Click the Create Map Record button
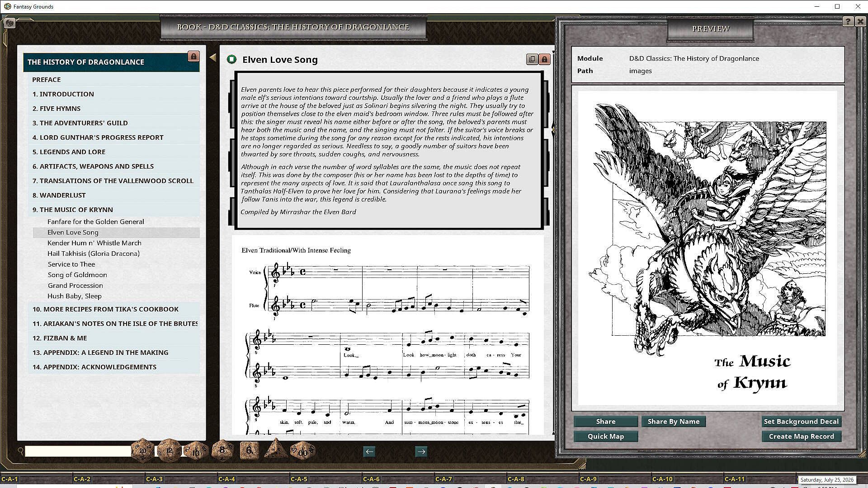The width and height of the screenshot is (868, 488). 801,436
